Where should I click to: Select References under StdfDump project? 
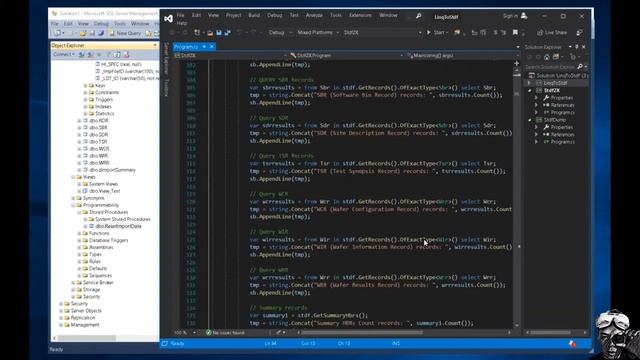point(562,134)
